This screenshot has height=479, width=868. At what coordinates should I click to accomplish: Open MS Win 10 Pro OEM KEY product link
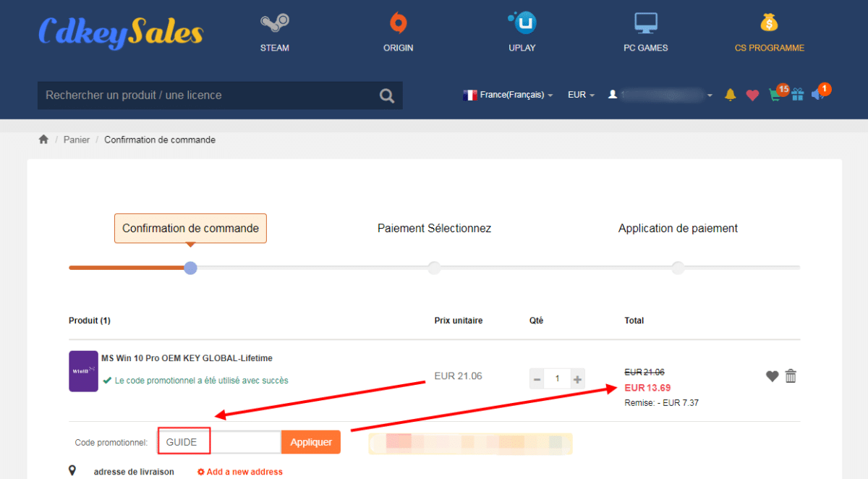tap(187, 358)
